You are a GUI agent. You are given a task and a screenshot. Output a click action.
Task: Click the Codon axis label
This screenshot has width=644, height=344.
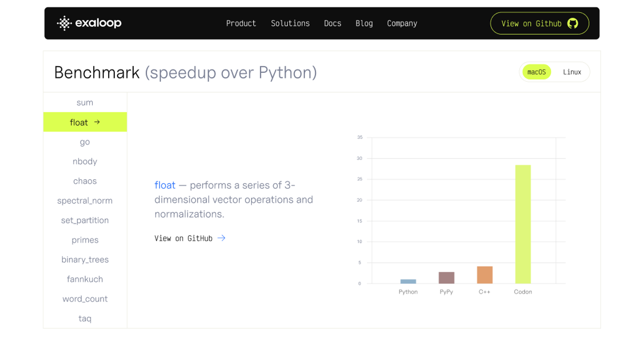point(523,292)
